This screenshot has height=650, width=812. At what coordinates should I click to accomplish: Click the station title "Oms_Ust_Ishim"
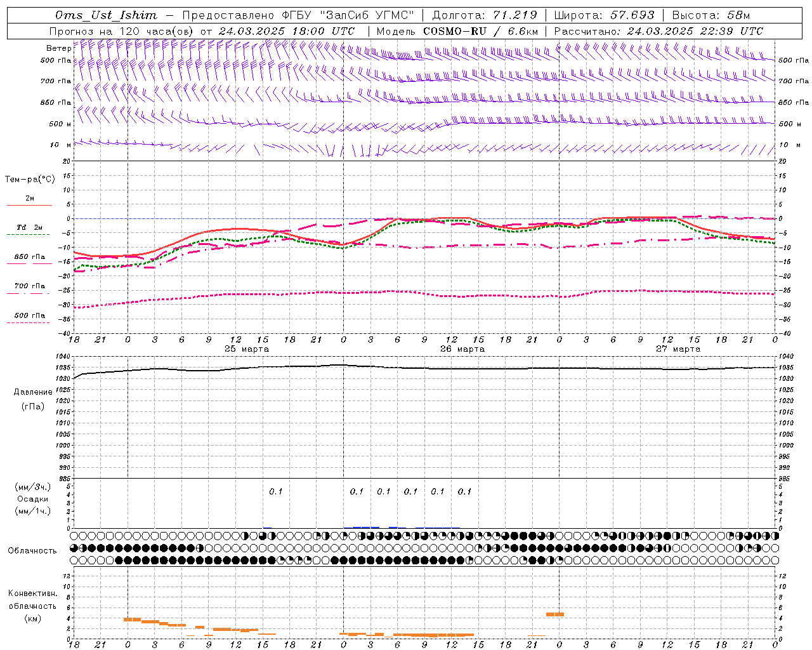tap(106, 15)
